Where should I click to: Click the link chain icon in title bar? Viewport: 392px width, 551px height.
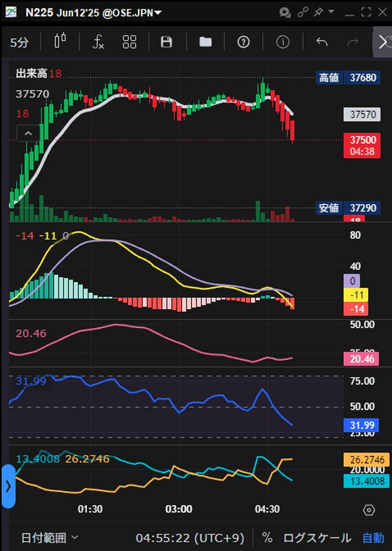pos(303,12)
